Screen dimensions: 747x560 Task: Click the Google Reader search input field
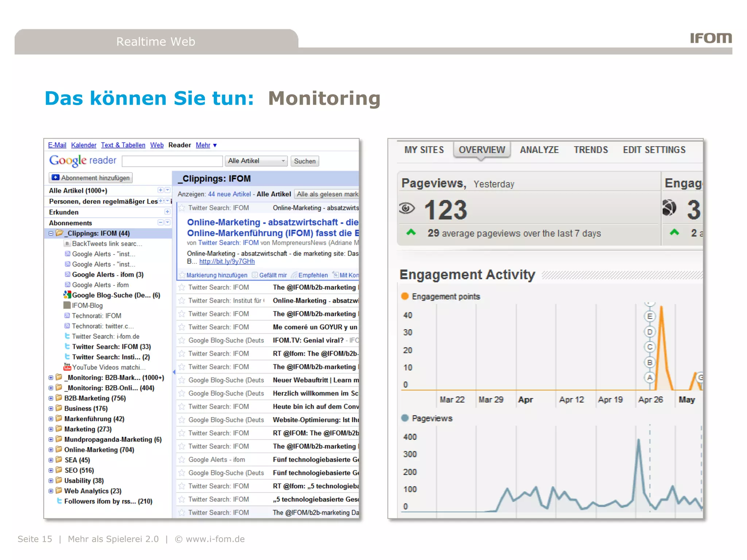pos(172,161)
